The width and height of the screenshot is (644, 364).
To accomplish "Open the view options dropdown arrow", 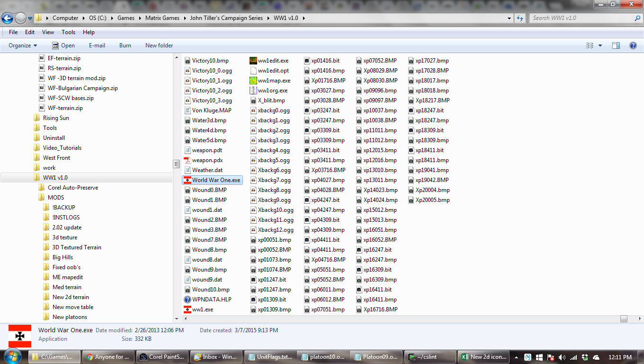I will pos(600,45).
